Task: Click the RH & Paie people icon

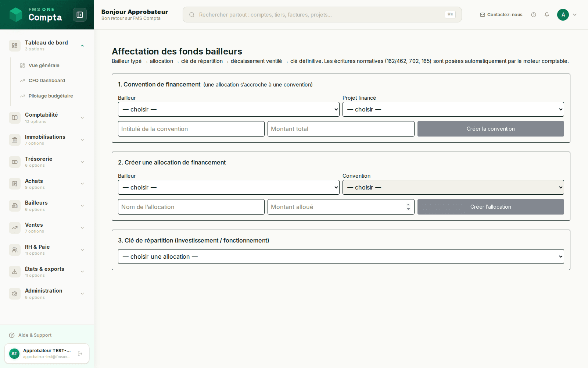Action: tap(15, 250)
